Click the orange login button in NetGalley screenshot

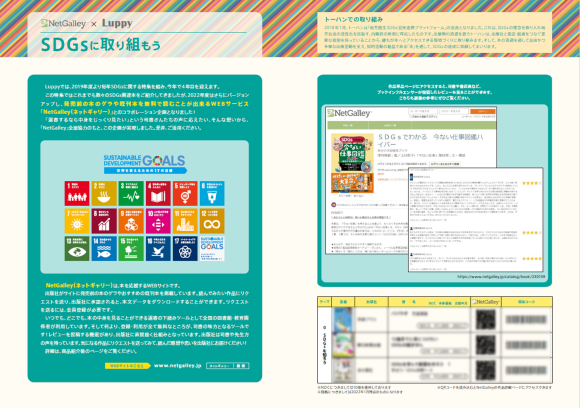tap(482, 111)
